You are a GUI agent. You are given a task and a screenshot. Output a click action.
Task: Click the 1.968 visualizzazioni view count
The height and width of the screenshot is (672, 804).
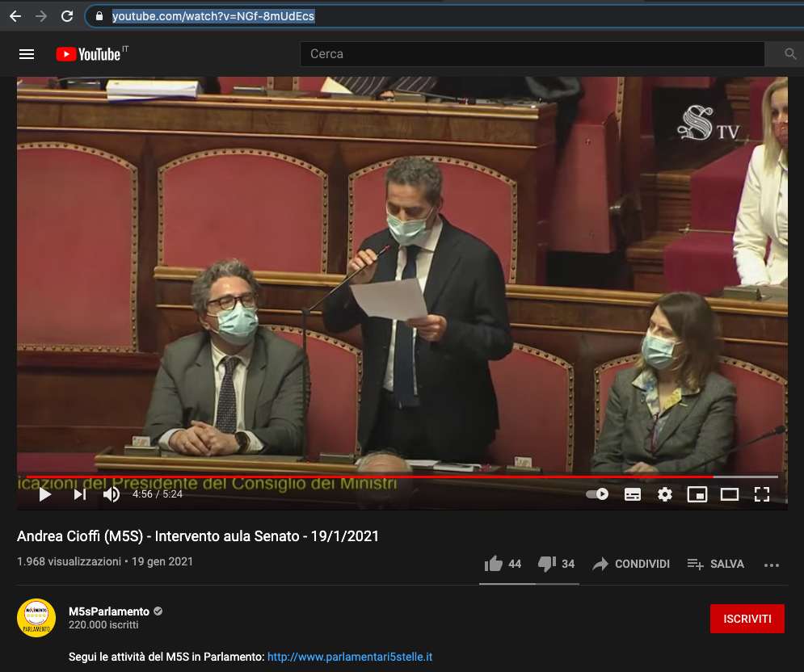(x=69, y=562)
